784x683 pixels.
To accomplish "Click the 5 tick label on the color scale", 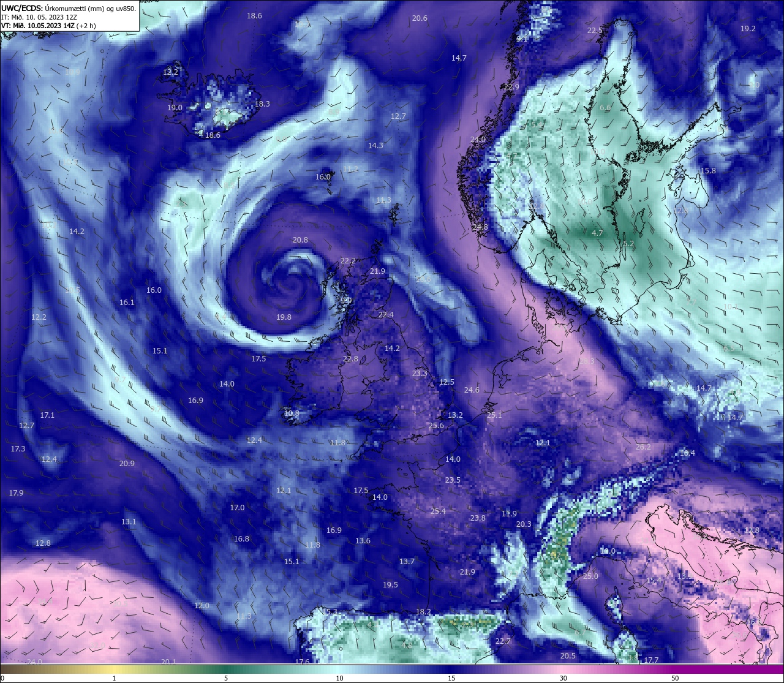I will (226, 678).
